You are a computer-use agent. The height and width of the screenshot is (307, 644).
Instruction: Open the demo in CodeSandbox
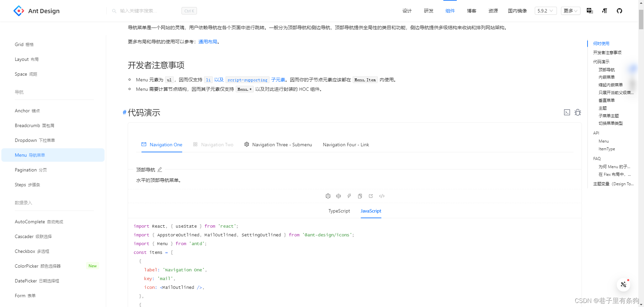pyautogui.click(x=328, y=196)
